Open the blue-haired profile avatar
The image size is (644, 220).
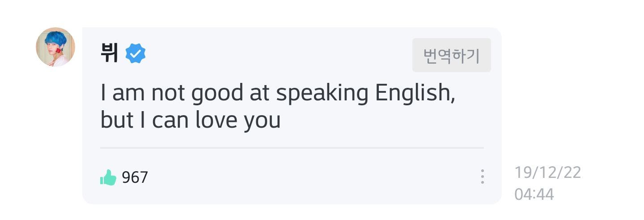click(x=55, y=47)
